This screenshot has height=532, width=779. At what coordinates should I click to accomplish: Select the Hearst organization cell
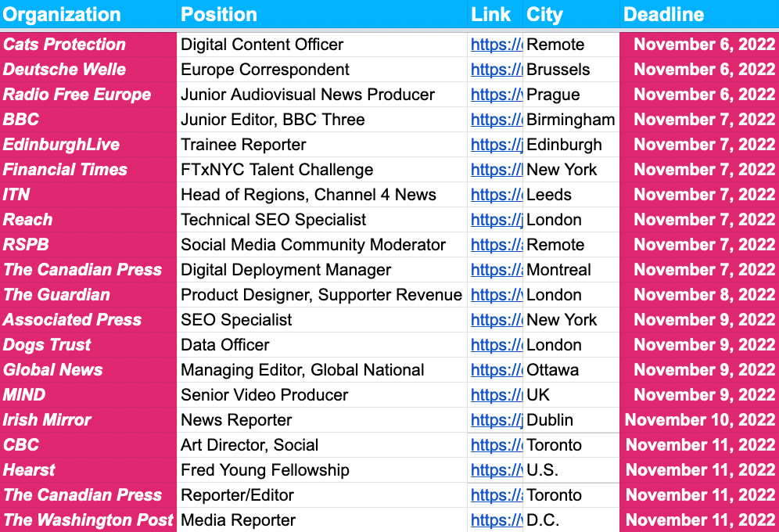coord(88,470)
